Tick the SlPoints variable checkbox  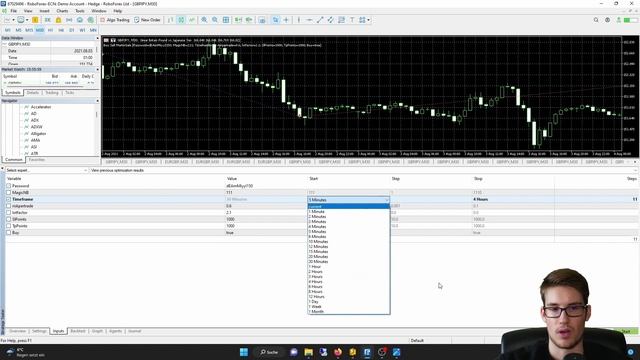9,219
